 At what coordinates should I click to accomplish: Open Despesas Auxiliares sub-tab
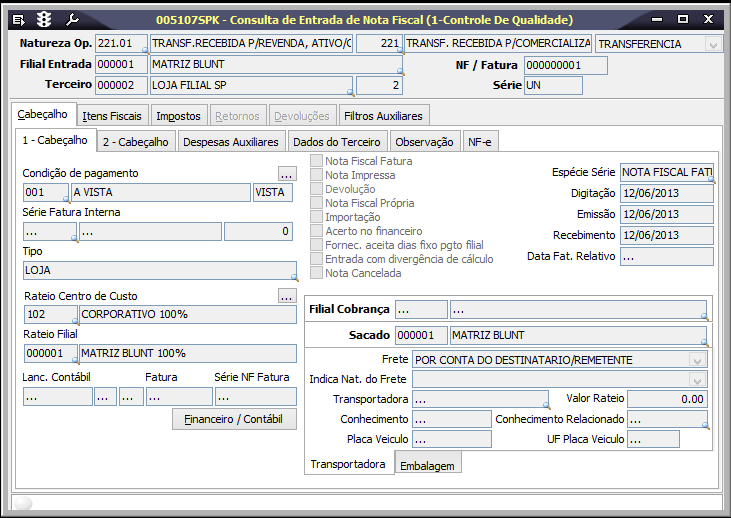click(231, 142)
